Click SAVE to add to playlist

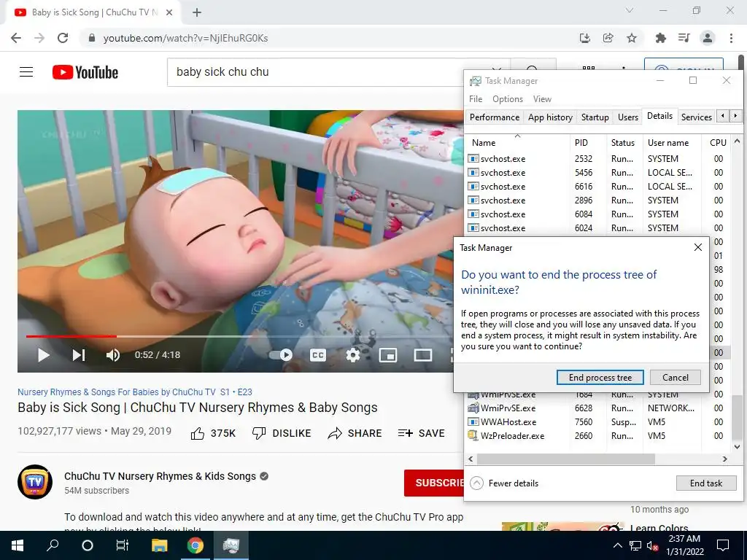(x=422, y=433)
